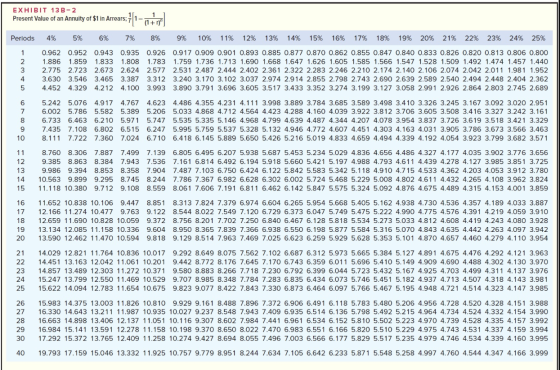Click 7.469 in period 20 under 12%
This screenshot has height=370, width=560.
pyautogui.click(x=249, y=238)
